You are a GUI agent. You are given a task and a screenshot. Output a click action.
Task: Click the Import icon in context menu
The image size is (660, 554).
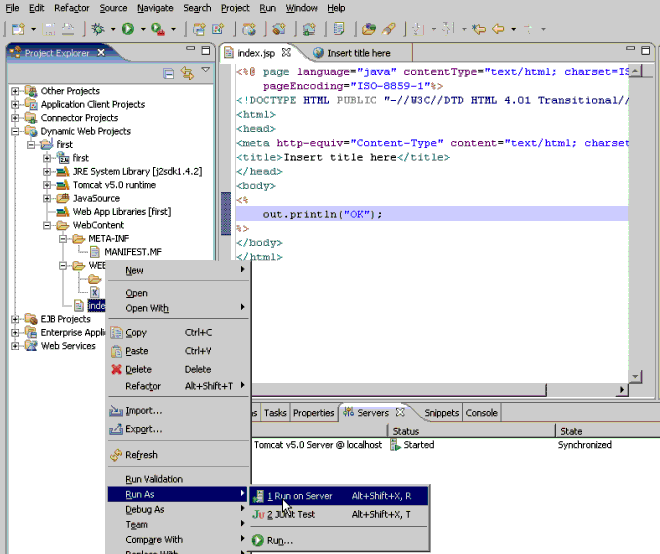pos(116,410)
